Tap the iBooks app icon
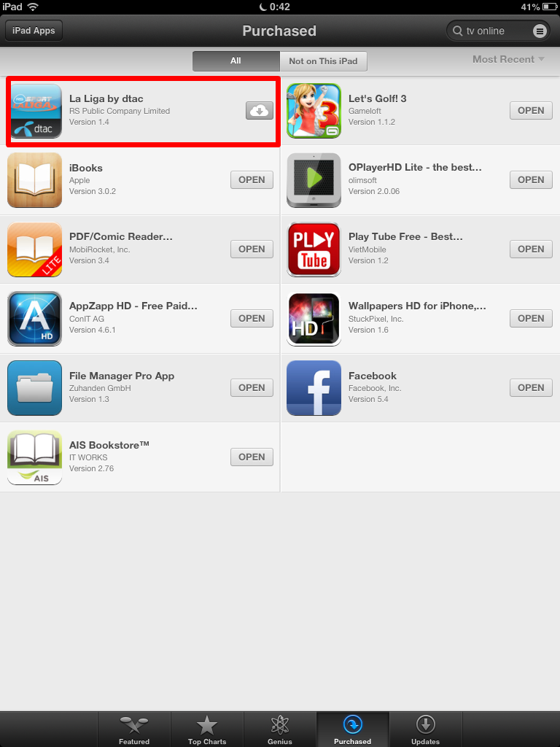560x747 pixels. [x=35, y=180]
